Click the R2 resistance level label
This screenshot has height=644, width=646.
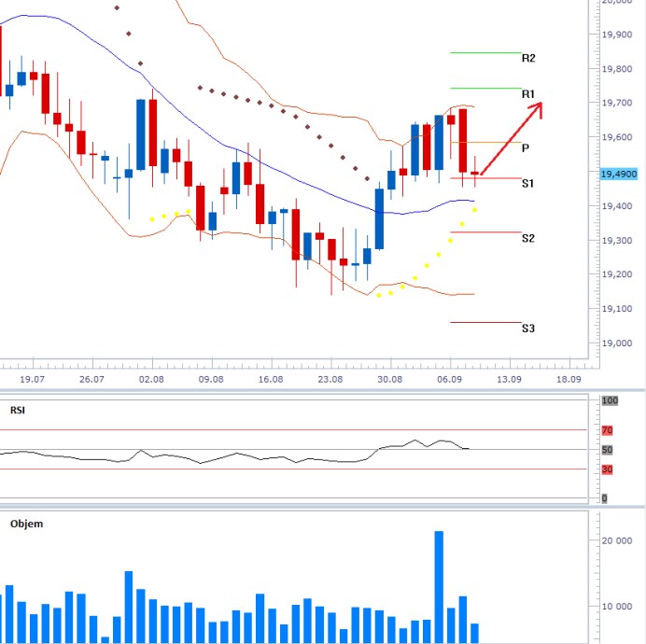tap(527, 58)
